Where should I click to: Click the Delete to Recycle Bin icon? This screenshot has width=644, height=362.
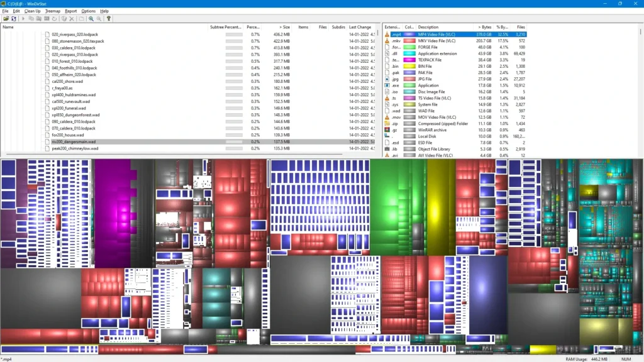64,18
